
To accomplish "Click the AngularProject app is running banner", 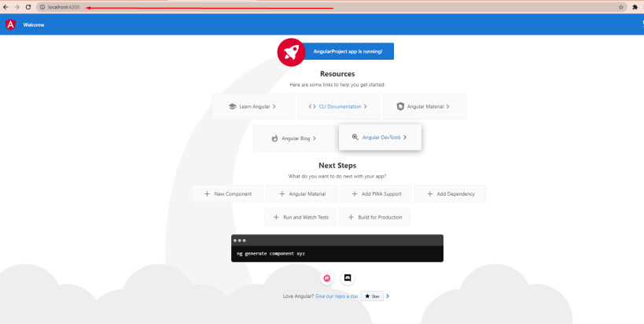I will point(348,51).
